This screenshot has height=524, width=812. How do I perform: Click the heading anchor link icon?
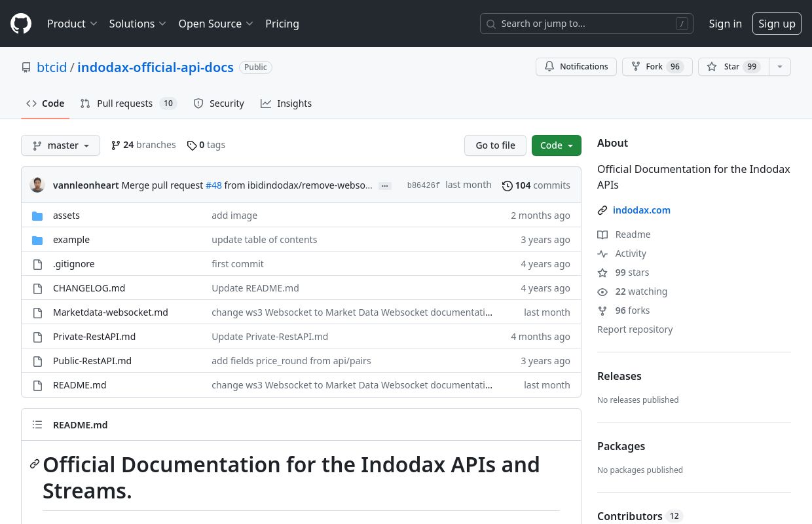(35, 464)
